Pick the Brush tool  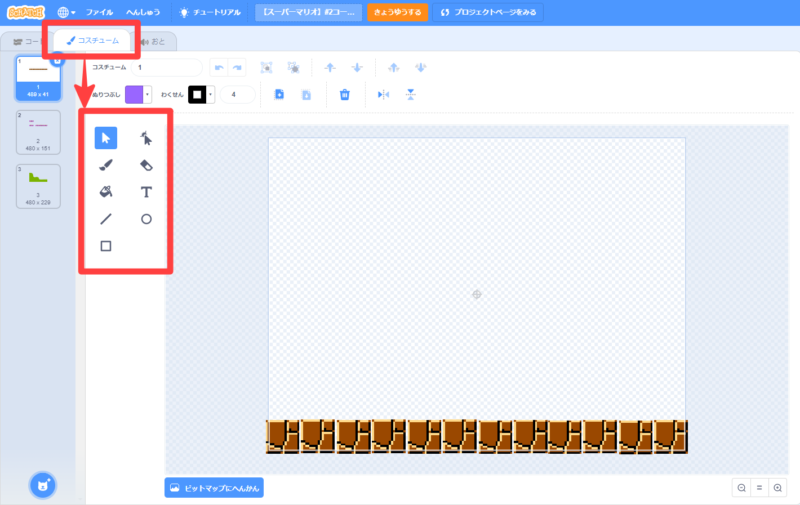point(106,165)
